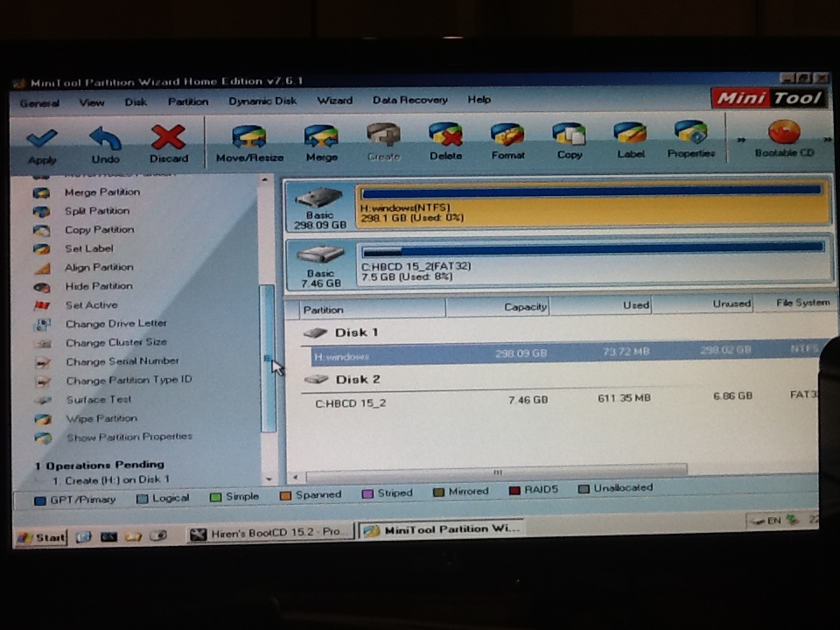Sort the list by File System column
This screenshot has height=630, width=840.
[x=795, y=303]
